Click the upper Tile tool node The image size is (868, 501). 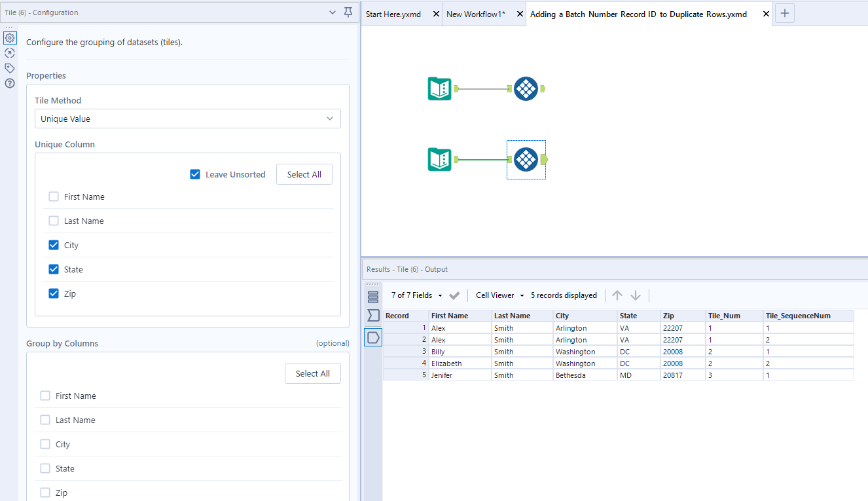[x=526, y=88]
